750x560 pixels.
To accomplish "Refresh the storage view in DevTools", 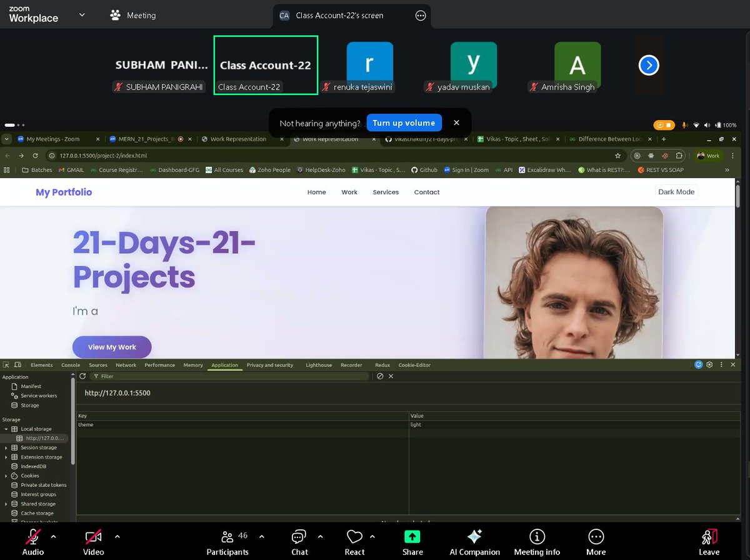I will click(82, 376).
